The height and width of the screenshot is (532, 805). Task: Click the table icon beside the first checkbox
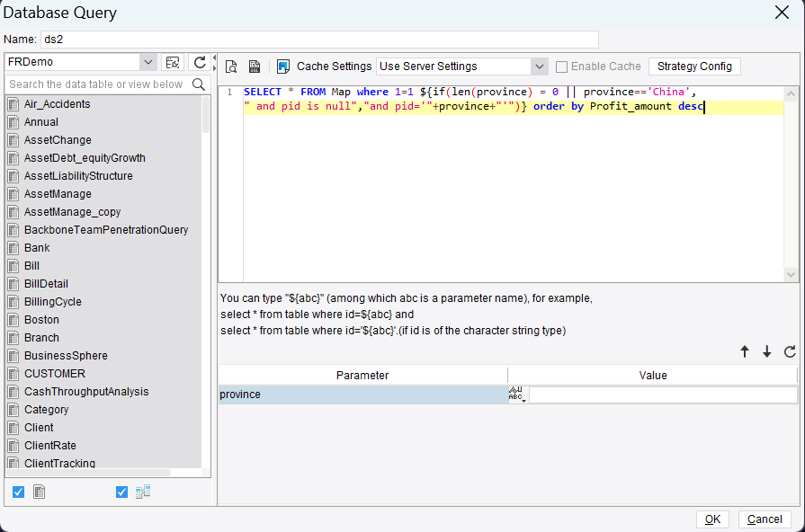point(39,492)
